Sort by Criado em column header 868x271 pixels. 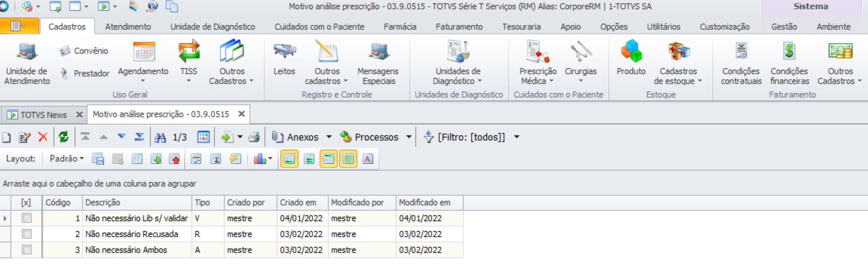pyautogui.click(x=303, y=203)
